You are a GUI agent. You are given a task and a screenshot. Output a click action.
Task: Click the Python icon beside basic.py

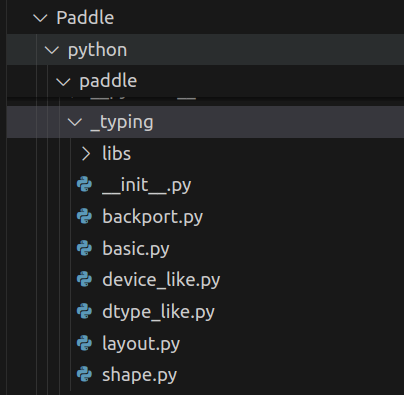[x=84, y=248]
